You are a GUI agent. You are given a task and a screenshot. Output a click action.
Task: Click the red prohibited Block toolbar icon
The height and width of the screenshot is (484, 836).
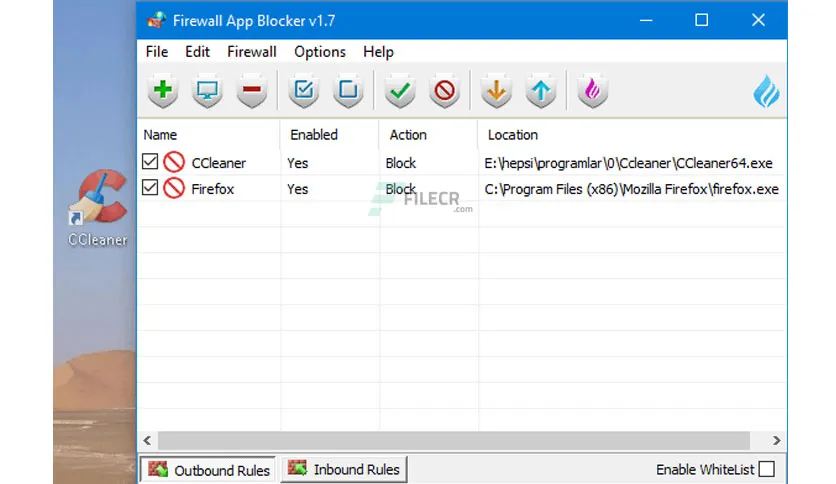445,90
